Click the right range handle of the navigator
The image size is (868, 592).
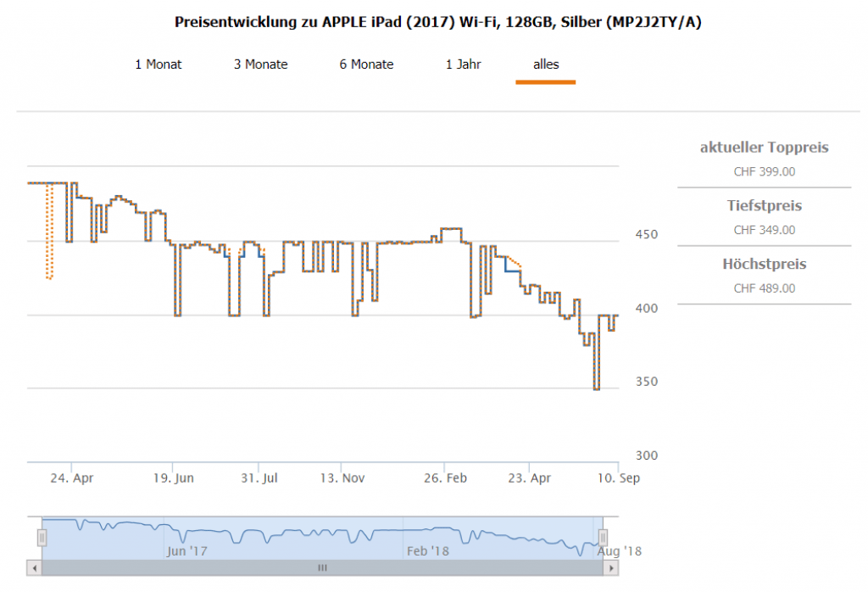click(x=604, y=538)
